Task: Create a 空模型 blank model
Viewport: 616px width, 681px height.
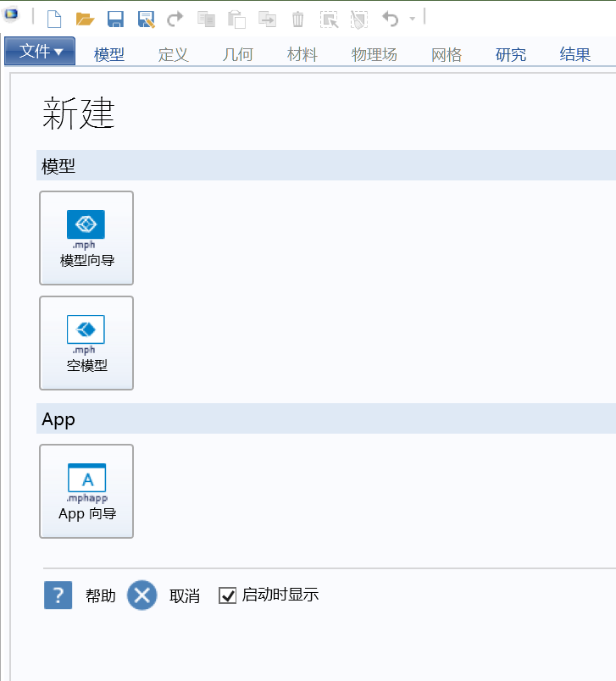Action: [86, 343]
